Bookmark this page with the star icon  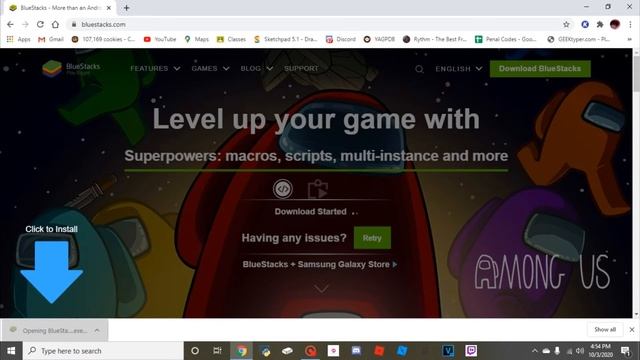[566, 24]
